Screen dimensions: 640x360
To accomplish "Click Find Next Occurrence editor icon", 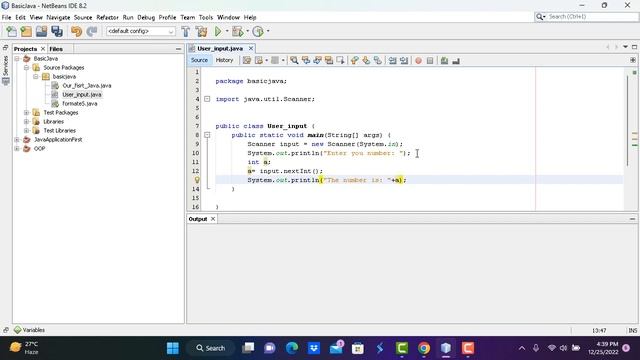I will (x=317, y=60).
